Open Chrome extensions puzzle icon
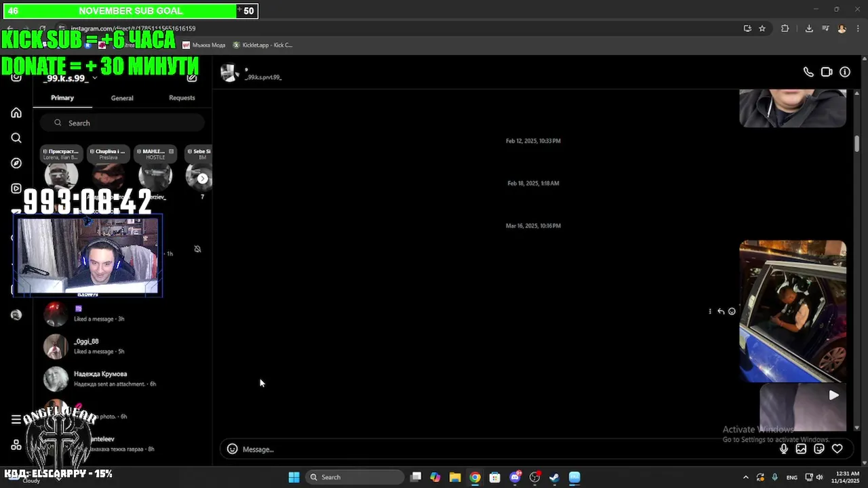This screenshot has width=868, height=488. 785,28
